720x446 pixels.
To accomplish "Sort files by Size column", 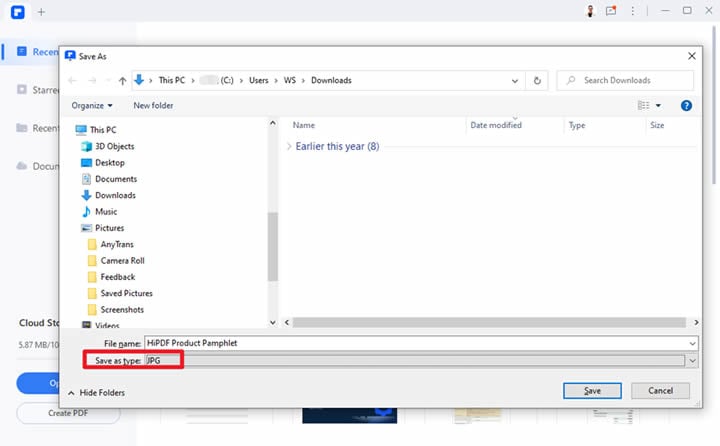I will click(657, 125).
